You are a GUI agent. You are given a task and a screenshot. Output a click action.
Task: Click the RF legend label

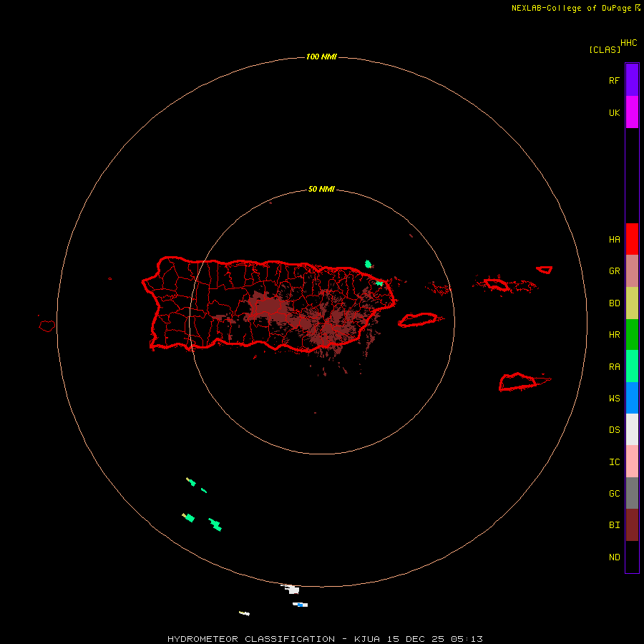tap(614, 80)
